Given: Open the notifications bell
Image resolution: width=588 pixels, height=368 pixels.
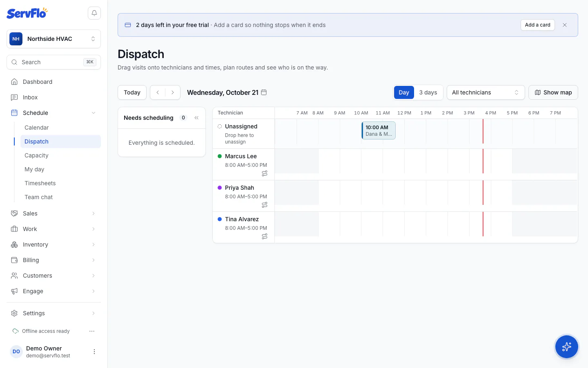Looking at the screenshot, I should [94, 13].
